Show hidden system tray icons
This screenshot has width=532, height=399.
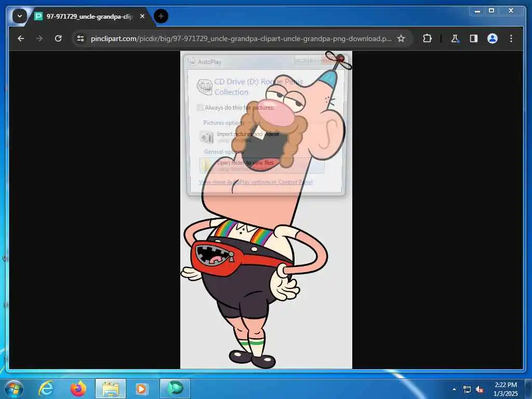(x=454, y=389)
